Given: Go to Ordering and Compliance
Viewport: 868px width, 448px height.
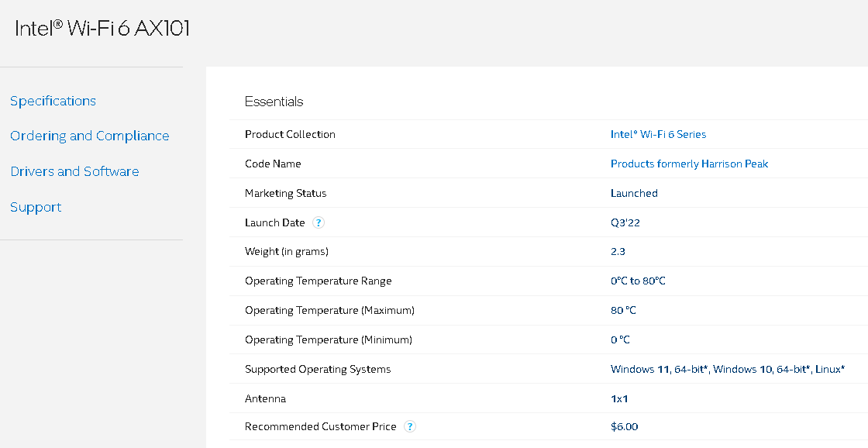Looking at the screenshot, I should point(89,136).
